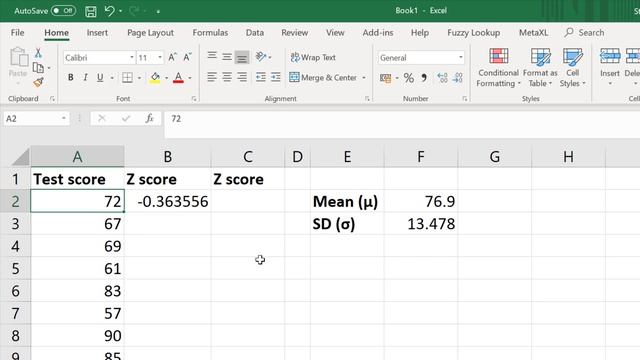Expand the Name Box dropdown arrow

tap(64, 118)
